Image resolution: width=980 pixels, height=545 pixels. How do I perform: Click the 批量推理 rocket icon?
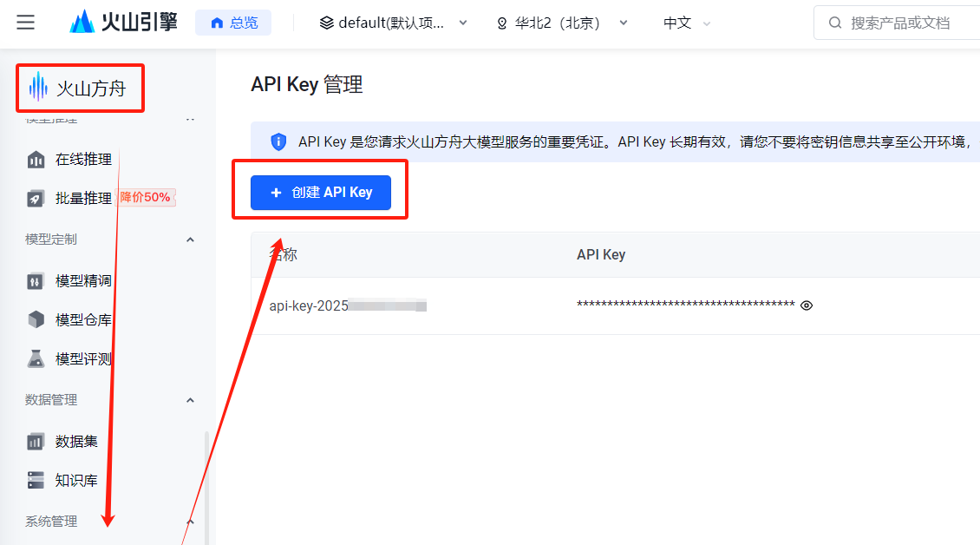coord(36,199)
